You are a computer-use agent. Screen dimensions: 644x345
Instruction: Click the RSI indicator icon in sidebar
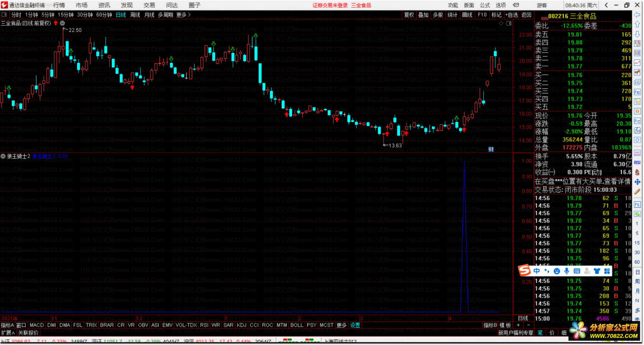[x=637, y=162]
